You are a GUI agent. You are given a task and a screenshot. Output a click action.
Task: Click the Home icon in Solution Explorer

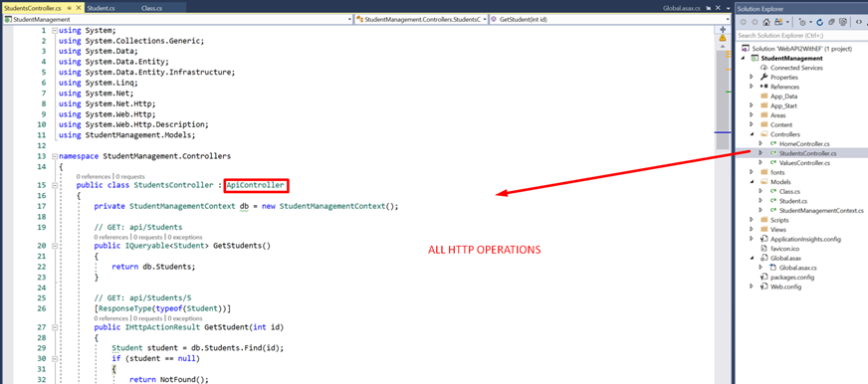766,22
